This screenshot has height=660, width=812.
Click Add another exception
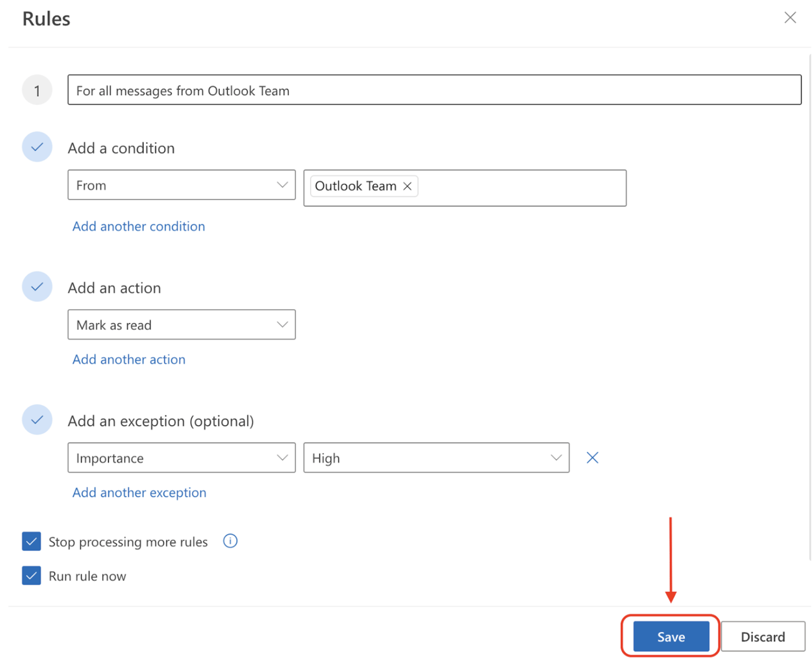139,492
